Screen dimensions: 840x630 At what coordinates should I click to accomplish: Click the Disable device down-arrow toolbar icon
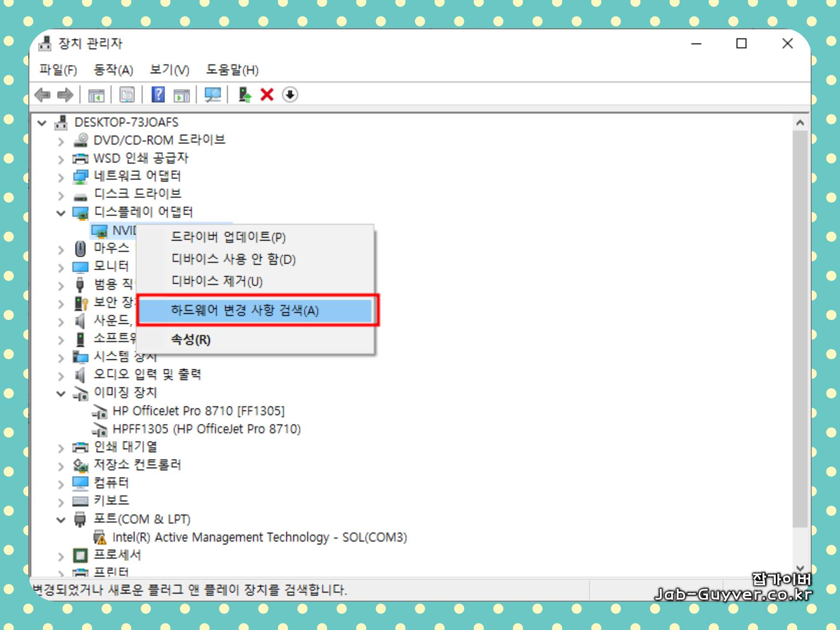290,95
